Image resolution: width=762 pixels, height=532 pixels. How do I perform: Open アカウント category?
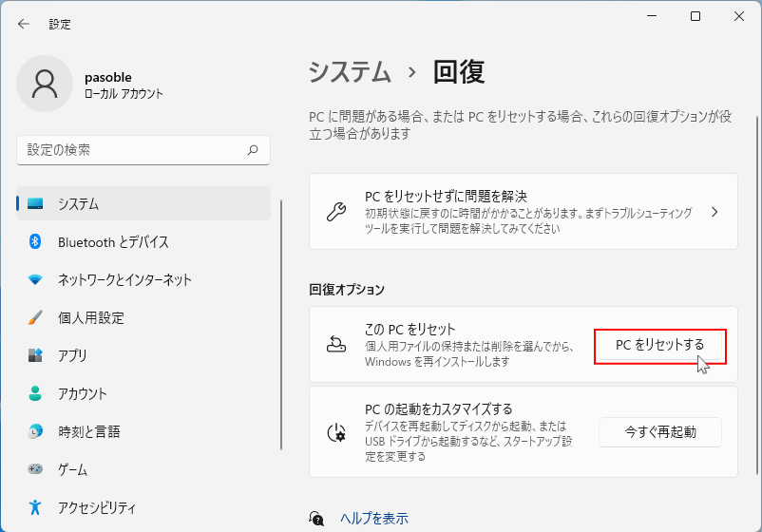(x=143, y=393)
